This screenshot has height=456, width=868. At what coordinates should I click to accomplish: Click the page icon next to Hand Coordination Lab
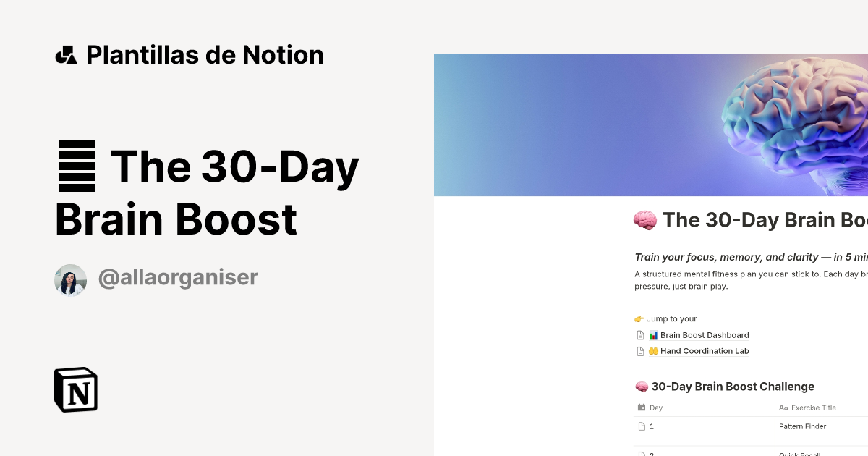point(640,350)
